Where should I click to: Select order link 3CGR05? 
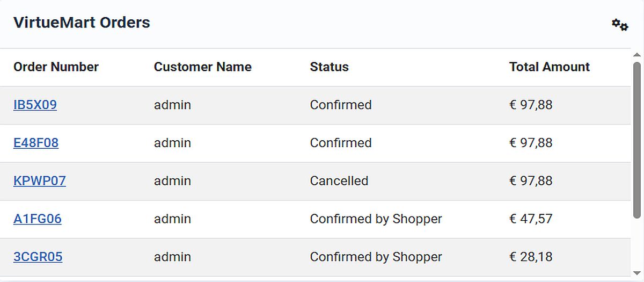tap(38, 257)
